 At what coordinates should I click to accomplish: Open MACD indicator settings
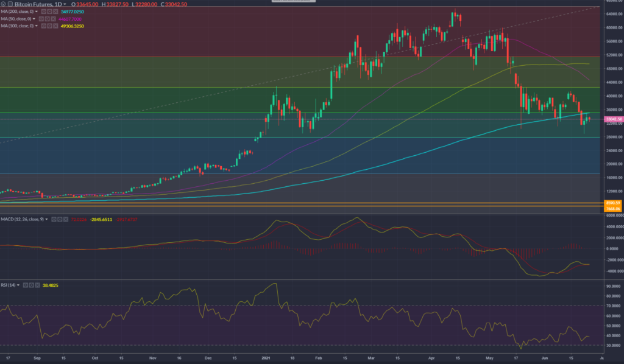(60, 219)
